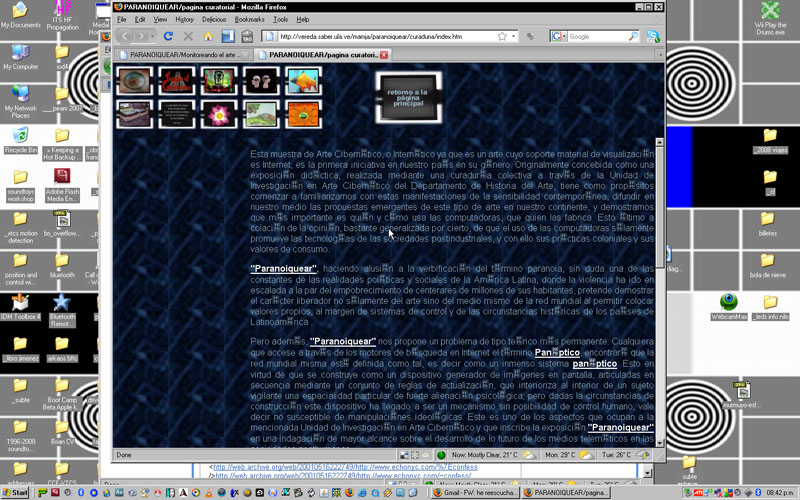Viewport: 800px width, 500px height.
Task: Close the PARANOIQUEAR/pagina curatorial tab
Action: tap(384, 55)
